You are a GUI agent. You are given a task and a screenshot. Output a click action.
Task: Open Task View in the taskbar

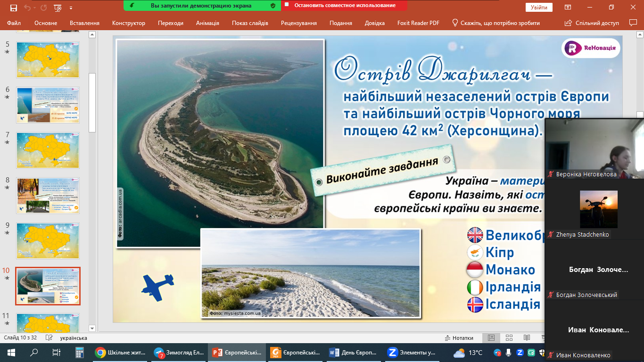(57, 353)
